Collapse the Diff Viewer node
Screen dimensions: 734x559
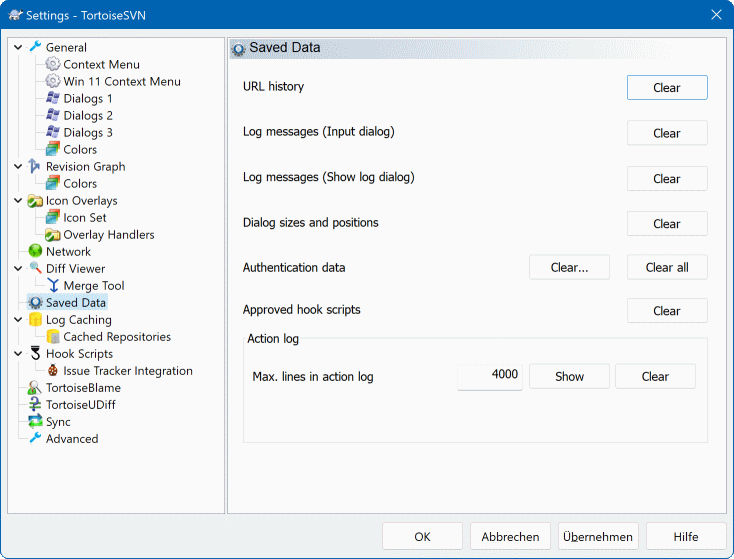[18, 269]
